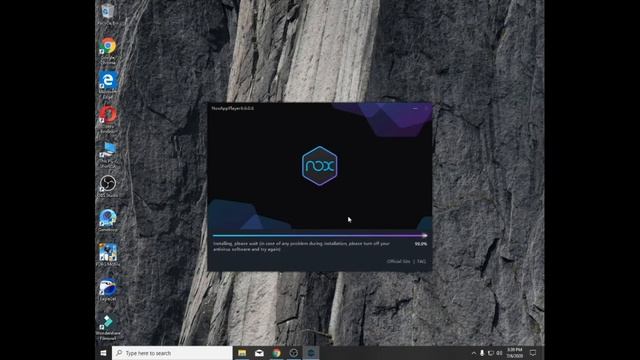Open the volume tray icon
The height and width of the screenshot is (360, 640).
click(x=499, y=353)
